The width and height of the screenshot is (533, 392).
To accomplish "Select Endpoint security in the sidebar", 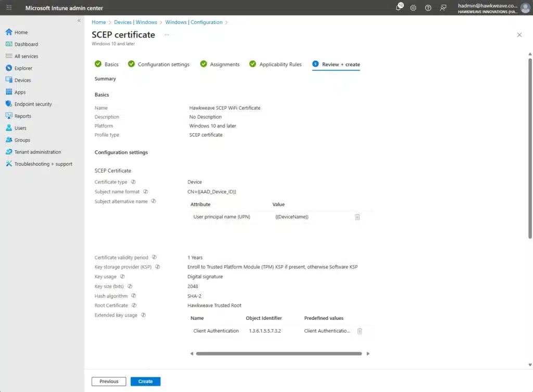I will point(33,104).
